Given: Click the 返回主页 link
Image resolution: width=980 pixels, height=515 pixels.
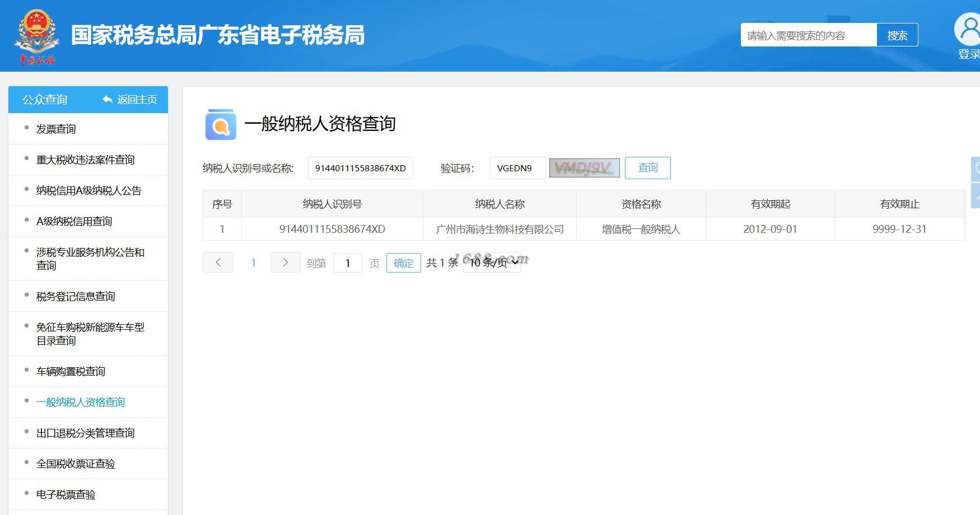Looking at the screenshot, I should click(x=137, y=100).
